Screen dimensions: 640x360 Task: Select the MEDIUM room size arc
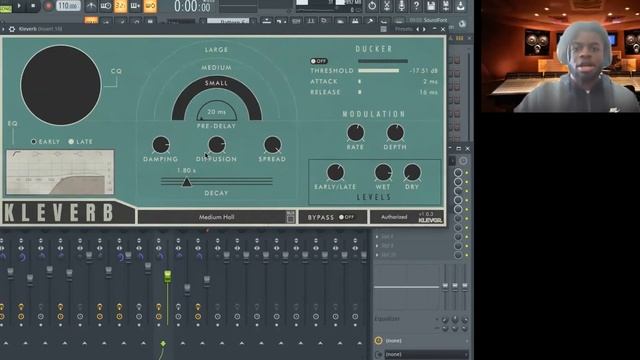(216, 67)
